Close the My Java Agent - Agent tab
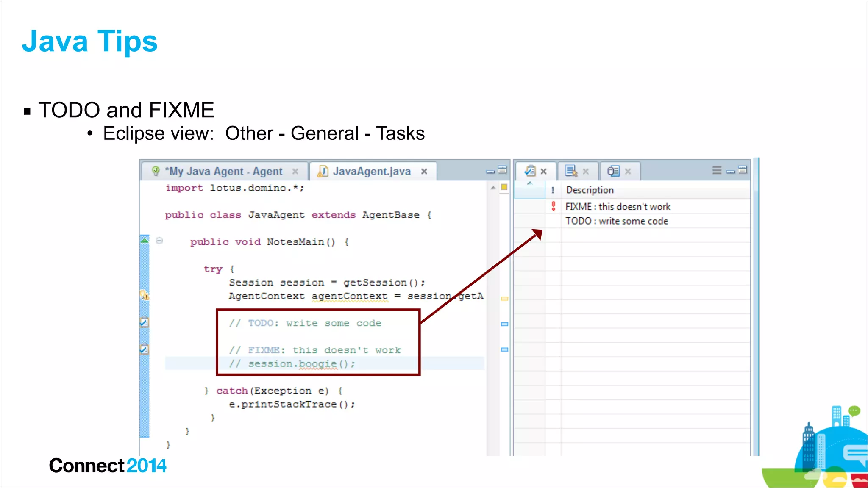This screenshot has width=868, height=488. tap(295, 171)
